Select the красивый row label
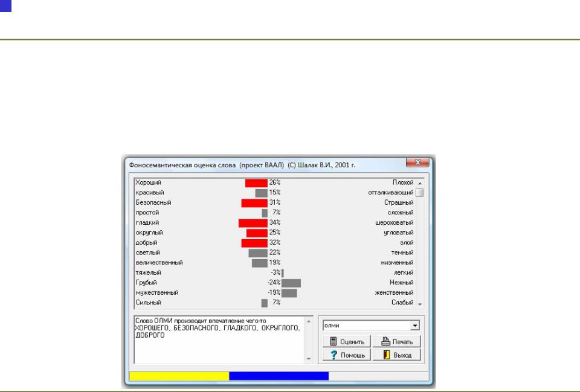580x392 pixels. click(150, 193)
